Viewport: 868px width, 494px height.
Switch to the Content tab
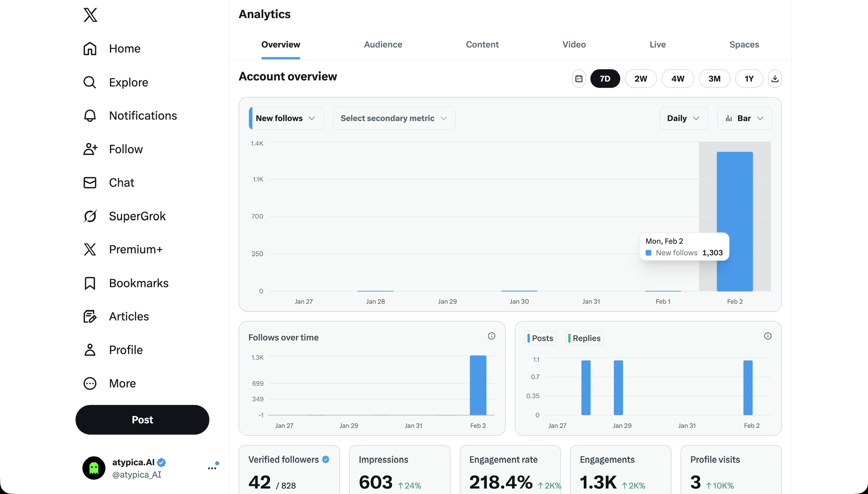482,44
